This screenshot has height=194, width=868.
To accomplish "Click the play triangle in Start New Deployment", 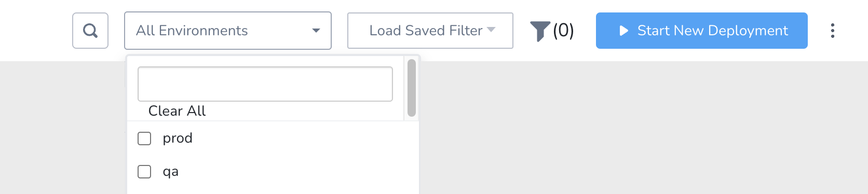I will (x=624, y=31).
